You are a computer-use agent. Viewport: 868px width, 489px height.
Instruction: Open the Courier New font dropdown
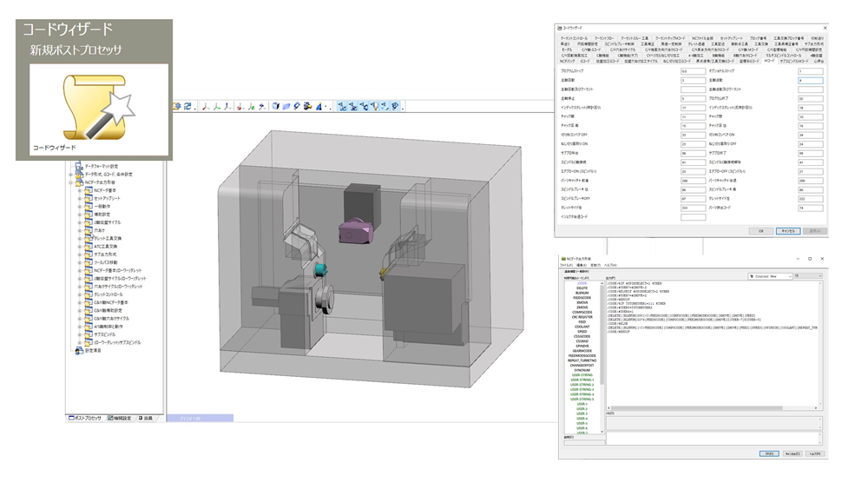click(x=792, y=276)
